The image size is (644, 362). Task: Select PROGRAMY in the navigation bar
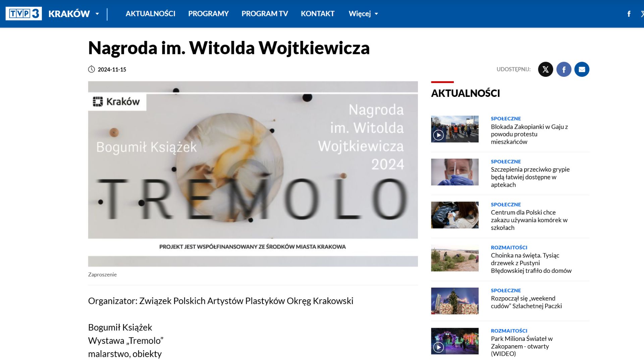tap(208, 14)
